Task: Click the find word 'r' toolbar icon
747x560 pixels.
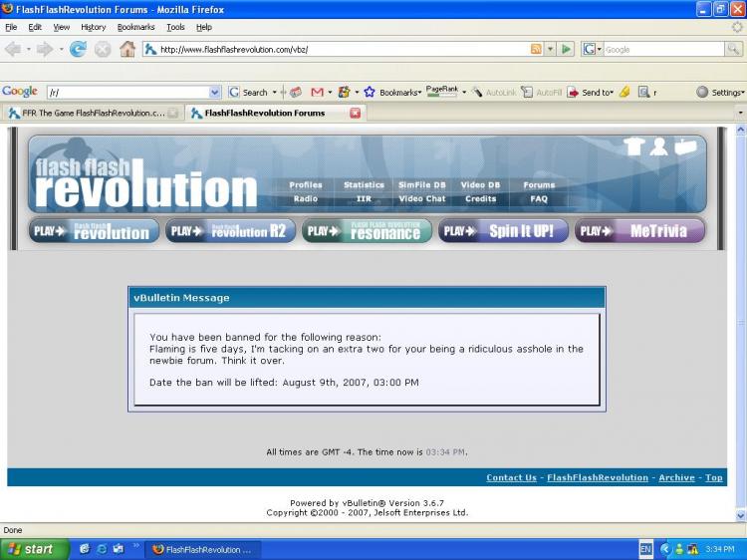Action: tap(647, 92)
